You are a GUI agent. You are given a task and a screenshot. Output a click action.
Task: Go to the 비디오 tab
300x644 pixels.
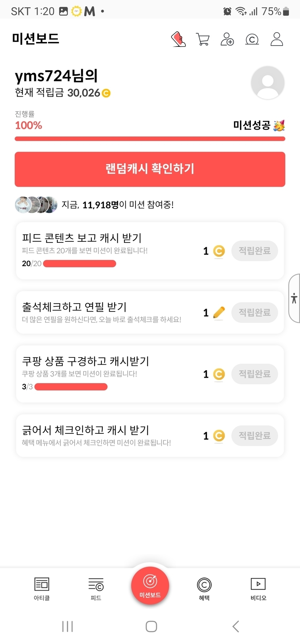258,589
